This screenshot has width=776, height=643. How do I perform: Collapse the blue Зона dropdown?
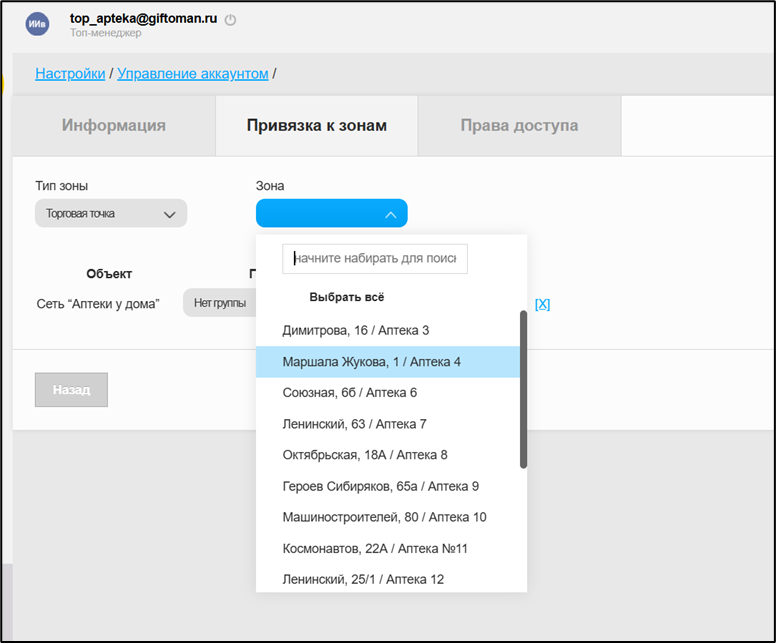[x=331, y=214]
